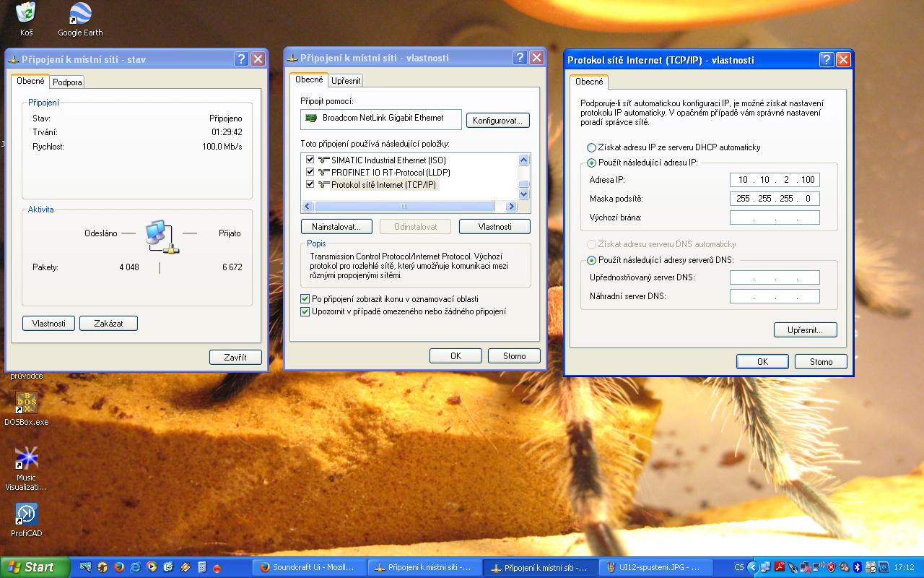
Task: Click the help question mark in TCP/IP dialog
Action: [827, 60]
